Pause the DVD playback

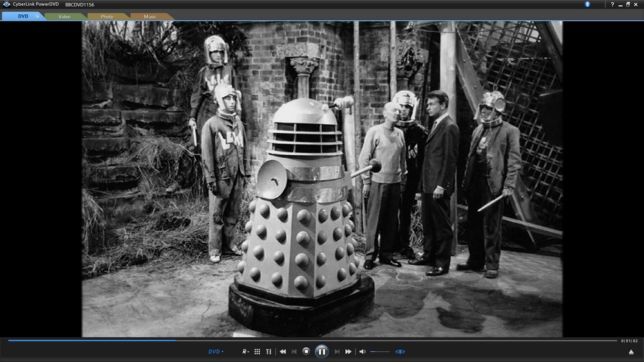point(321,352)
